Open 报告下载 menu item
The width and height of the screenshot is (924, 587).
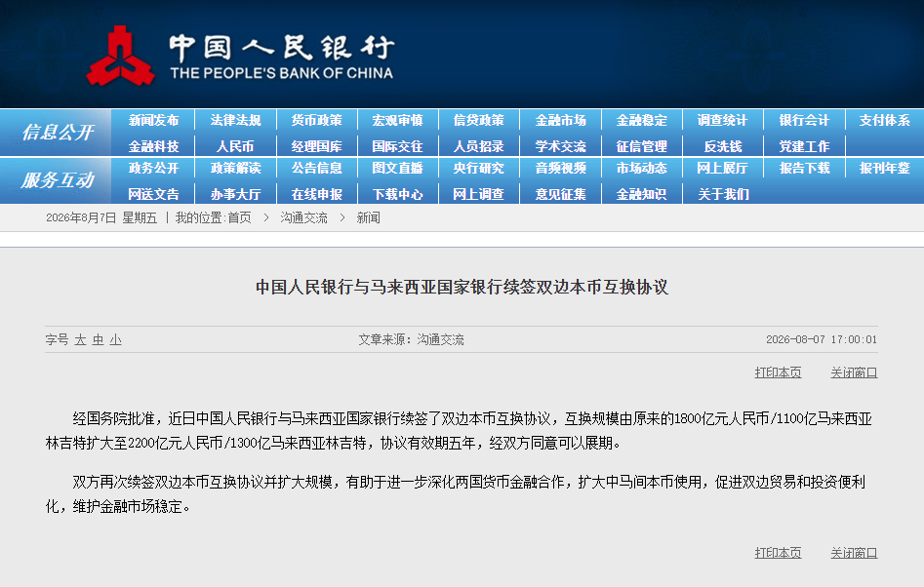coord(804,169)
